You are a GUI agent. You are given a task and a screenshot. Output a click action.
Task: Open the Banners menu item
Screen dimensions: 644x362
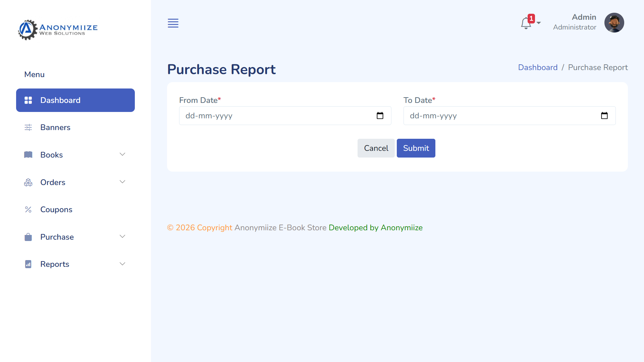[75, 127]
